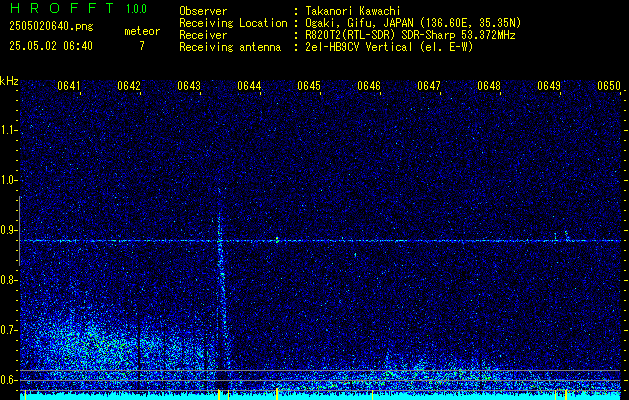The width and height of the screenshot is (629, 400).
Task: Click the 0642 time tick label
Action: tap(129, 86)
